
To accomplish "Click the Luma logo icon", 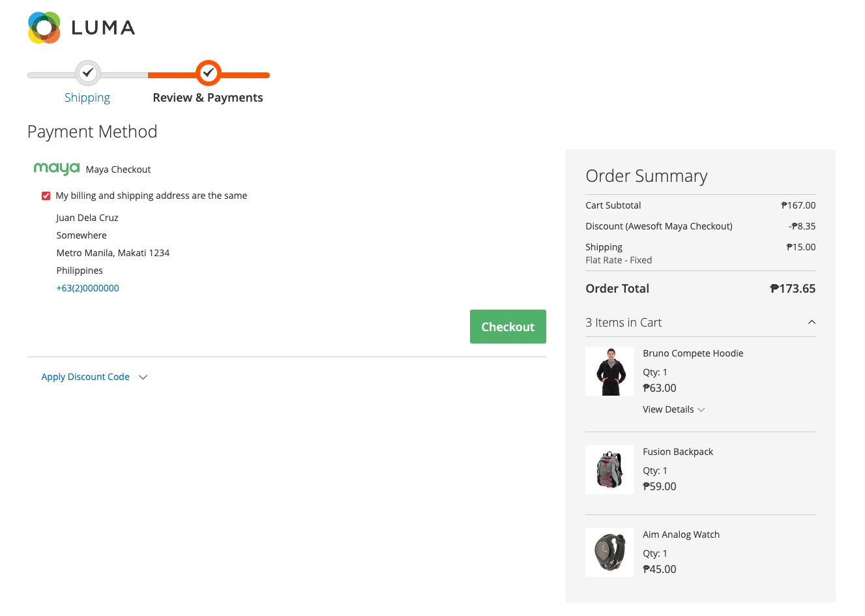I will (44, 28).
